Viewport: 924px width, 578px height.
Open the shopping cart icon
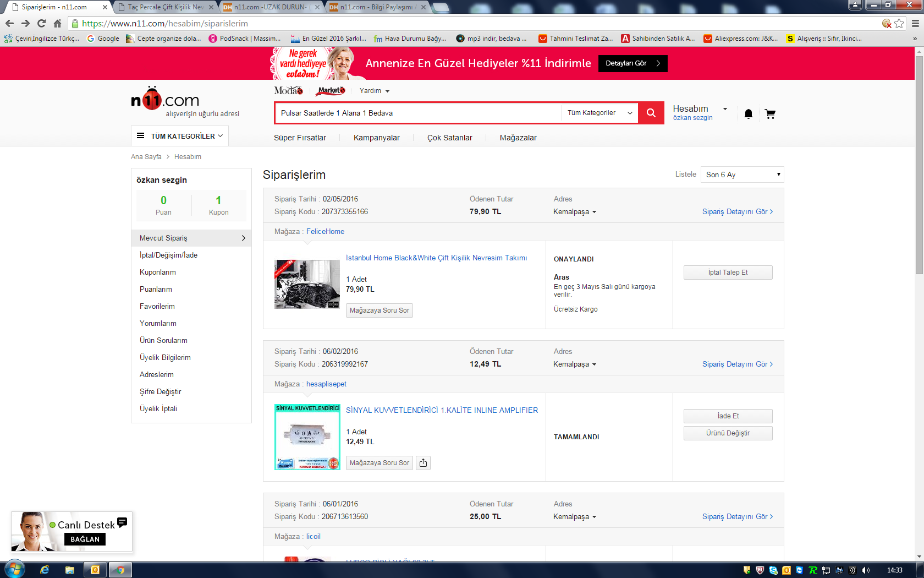(x=770, y=114)
